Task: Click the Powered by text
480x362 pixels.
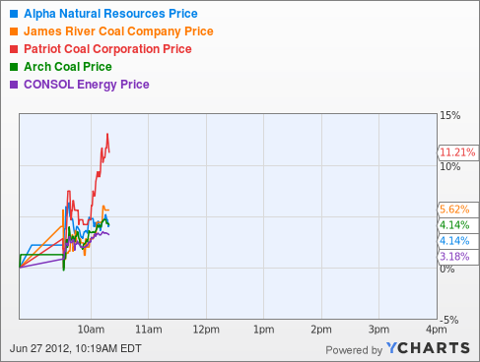Action: (354, 350)
